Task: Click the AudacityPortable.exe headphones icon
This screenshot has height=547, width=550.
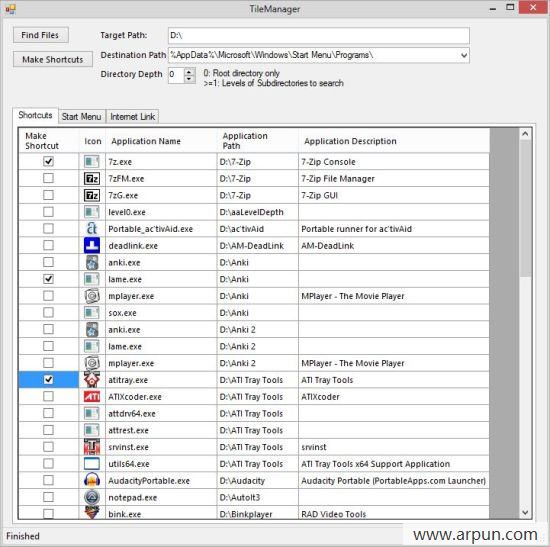Action: tap(92, 480)
